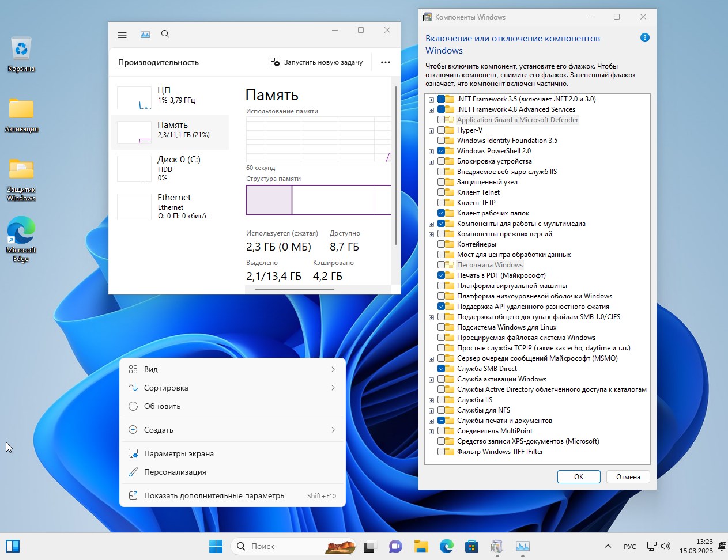Select Фильтр Windows TIFF IFilter row

tap(500, 452)
